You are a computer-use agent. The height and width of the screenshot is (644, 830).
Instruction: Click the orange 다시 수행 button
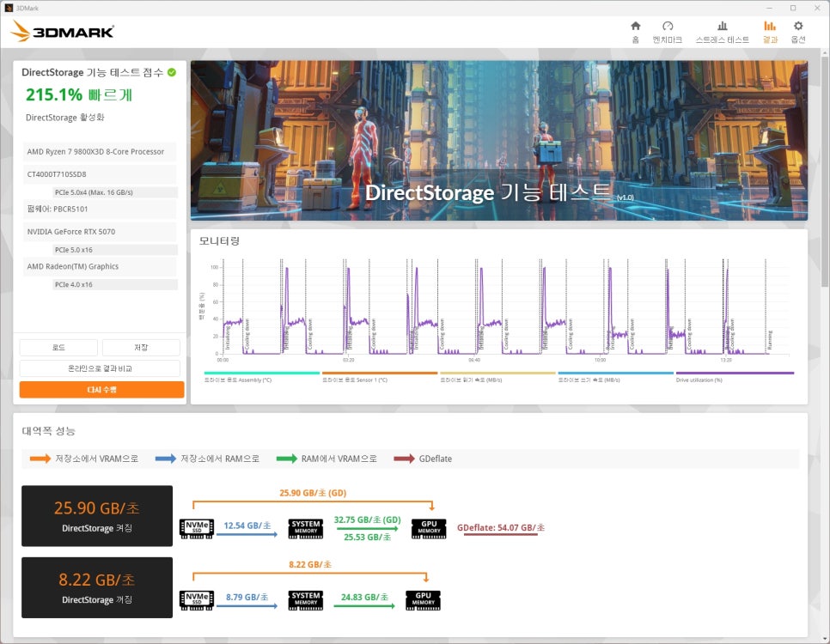point(101,390)
